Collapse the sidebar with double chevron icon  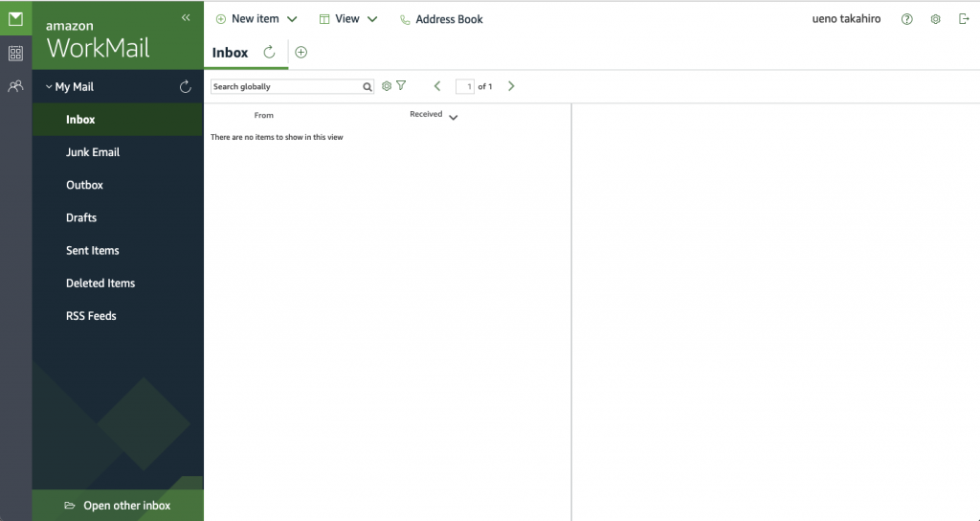(186, 17)
